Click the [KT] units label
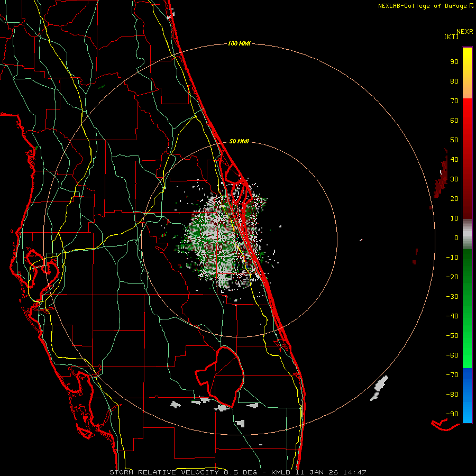 [x=451, y=36]
